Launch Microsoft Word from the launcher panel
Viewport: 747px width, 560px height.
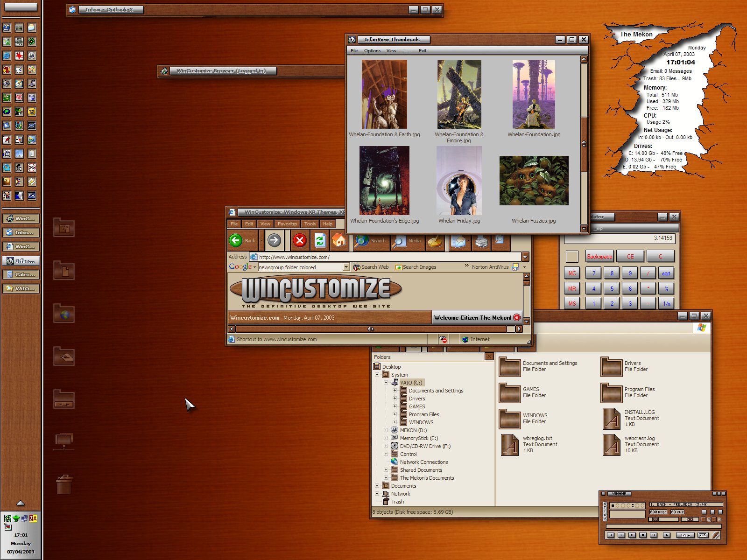point(32,98)
